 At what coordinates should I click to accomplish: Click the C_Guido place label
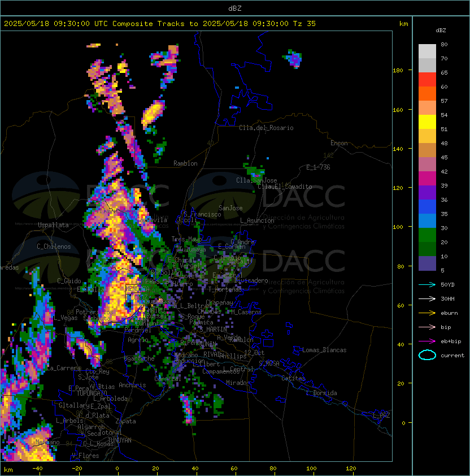click(x=69, y=281)
